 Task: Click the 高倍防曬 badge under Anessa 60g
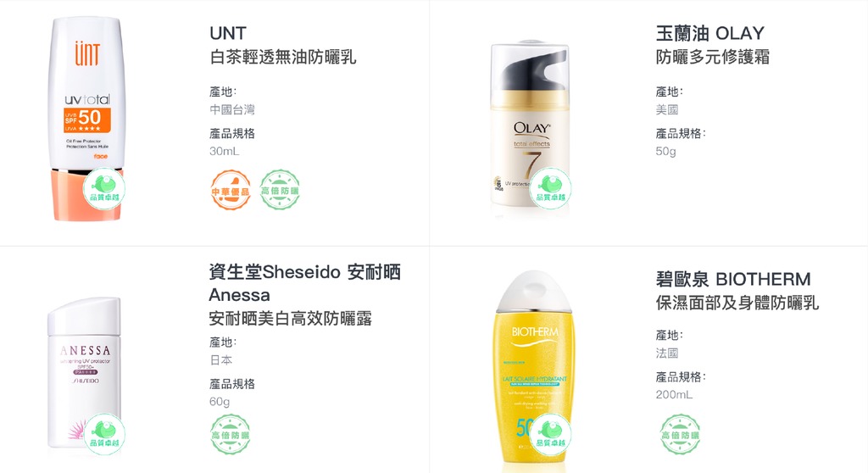tap(231, 435)
